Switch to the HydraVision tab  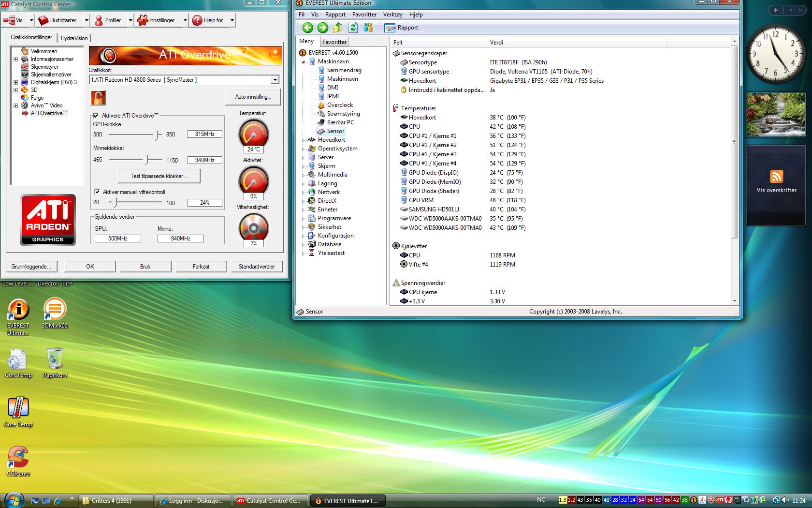74,38
